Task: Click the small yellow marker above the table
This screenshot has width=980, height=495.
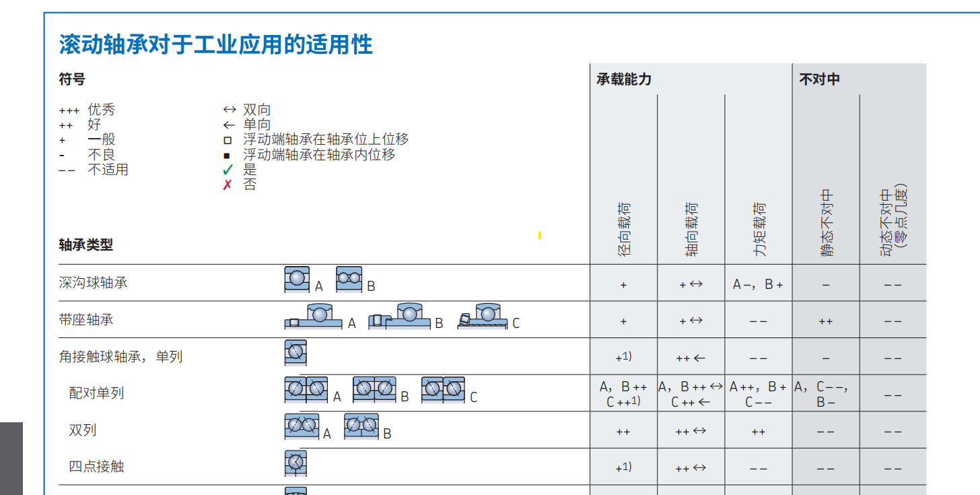Action: coord(540,235)
